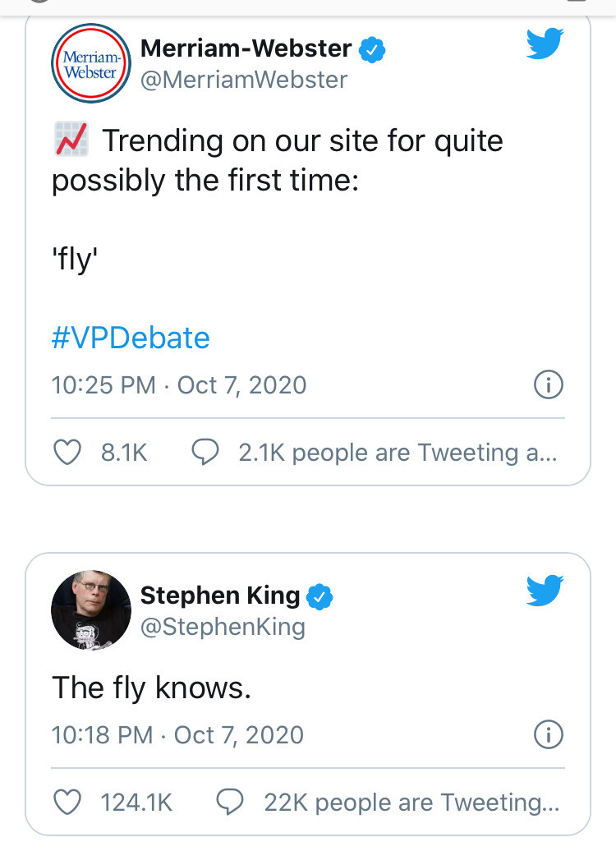Open the 10:18 PM Oct 7, 2020 timestamp
This screenshot has height=851, width=616.
[x=177, y=735]
